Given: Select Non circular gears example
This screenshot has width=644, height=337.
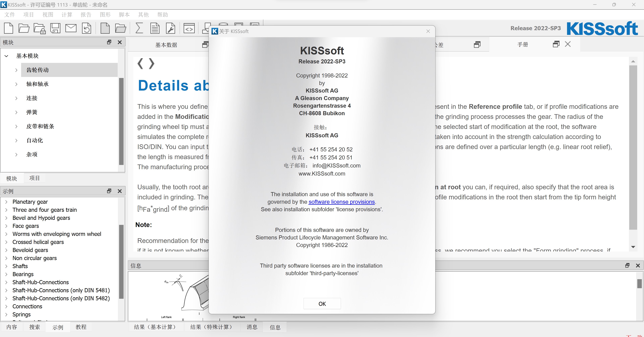Looking at the screenshot, I should (35, 258).
